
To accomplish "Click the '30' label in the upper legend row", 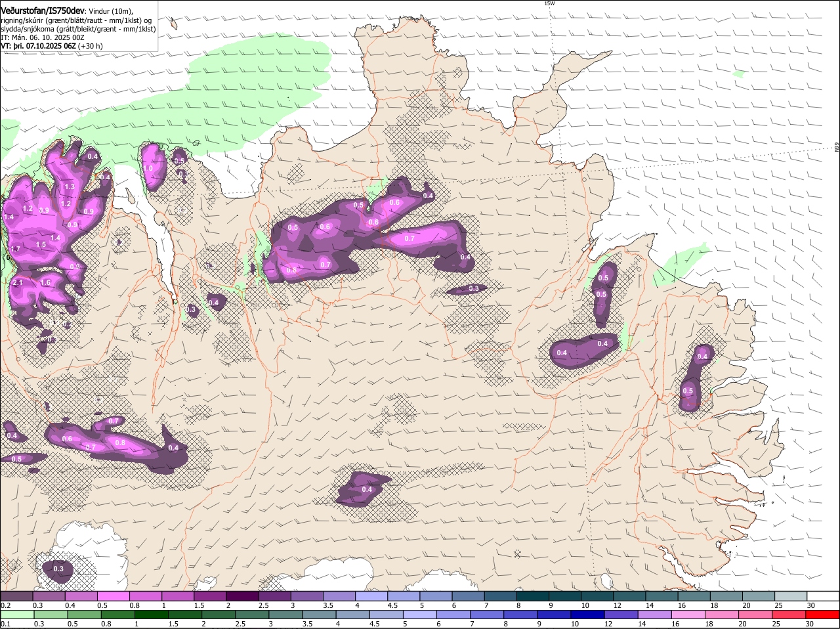I will [x=811, y=605].
